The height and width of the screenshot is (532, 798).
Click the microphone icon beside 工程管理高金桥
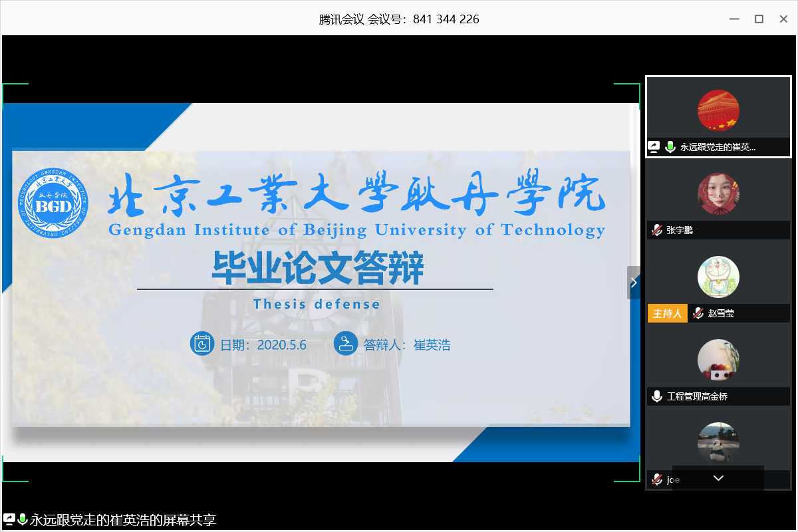(x=657, y=396)
